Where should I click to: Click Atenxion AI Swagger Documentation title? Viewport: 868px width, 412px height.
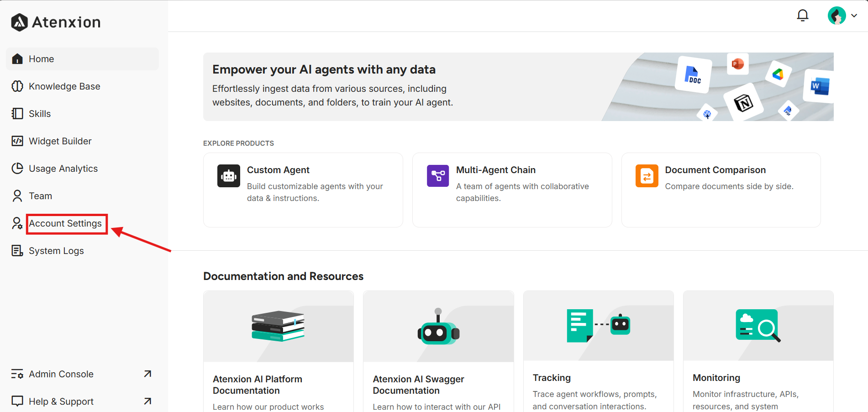(418, 385)
